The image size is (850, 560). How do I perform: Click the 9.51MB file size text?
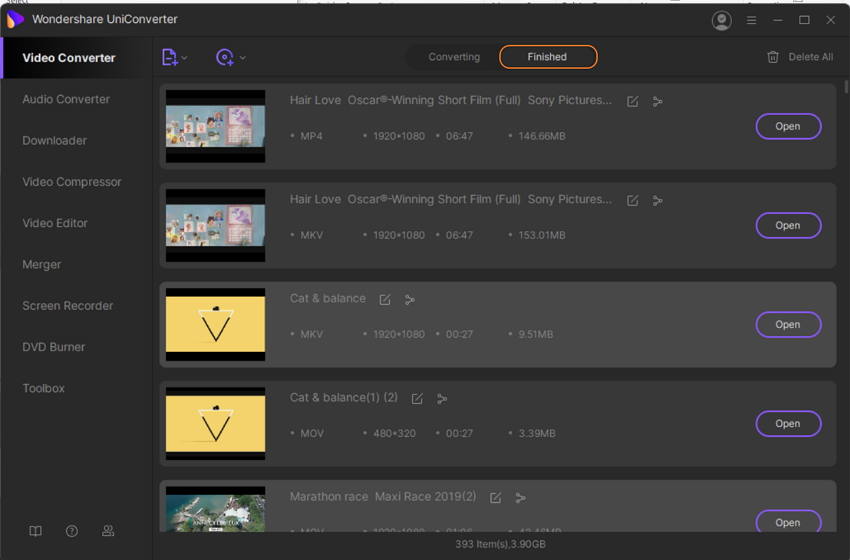(x=536, y=334)
